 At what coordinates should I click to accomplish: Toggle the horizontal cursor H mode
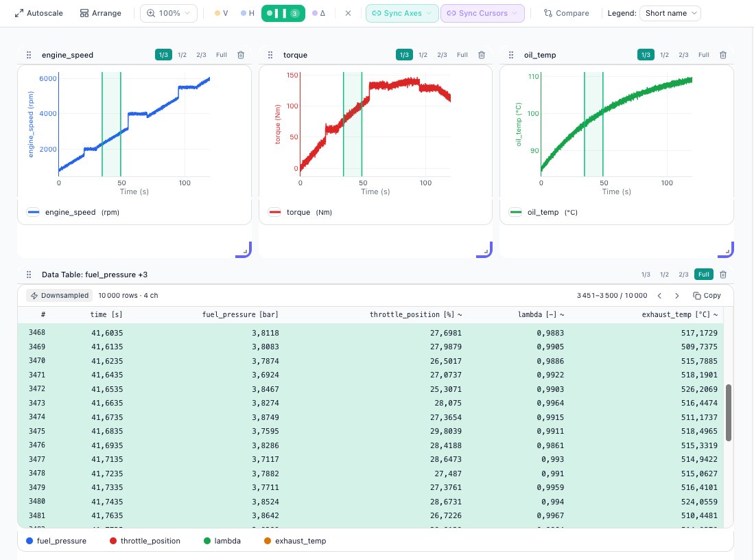click(248, 13)
